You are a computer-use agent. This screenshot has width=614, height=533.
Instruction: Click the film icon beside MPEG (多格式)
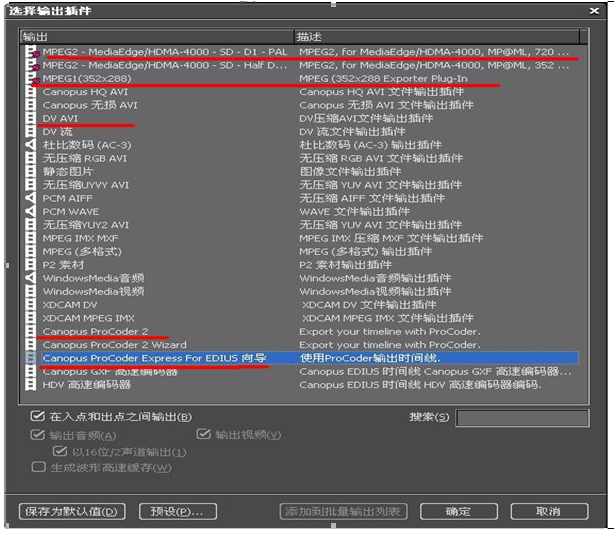pos(30,252)
